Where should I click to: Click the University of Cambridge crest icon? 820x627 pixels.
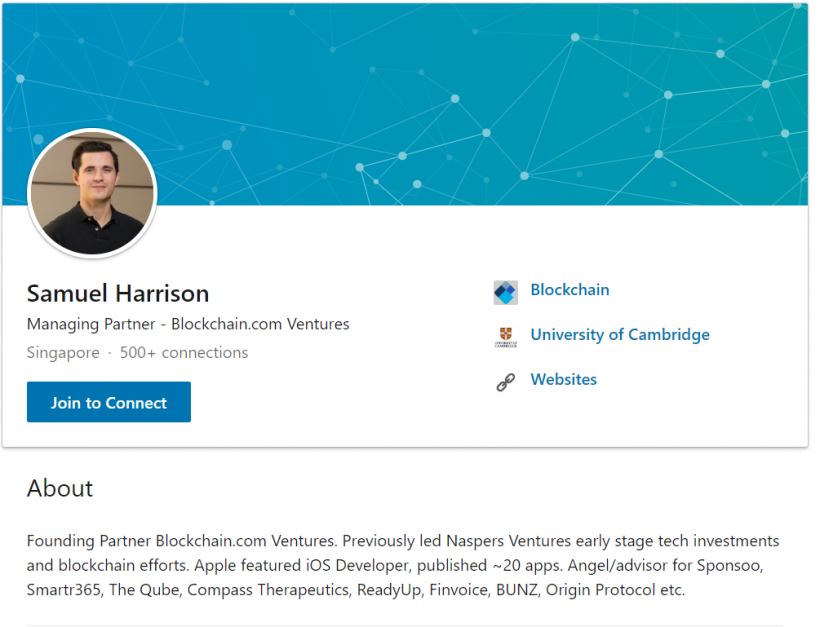(506, 336)
